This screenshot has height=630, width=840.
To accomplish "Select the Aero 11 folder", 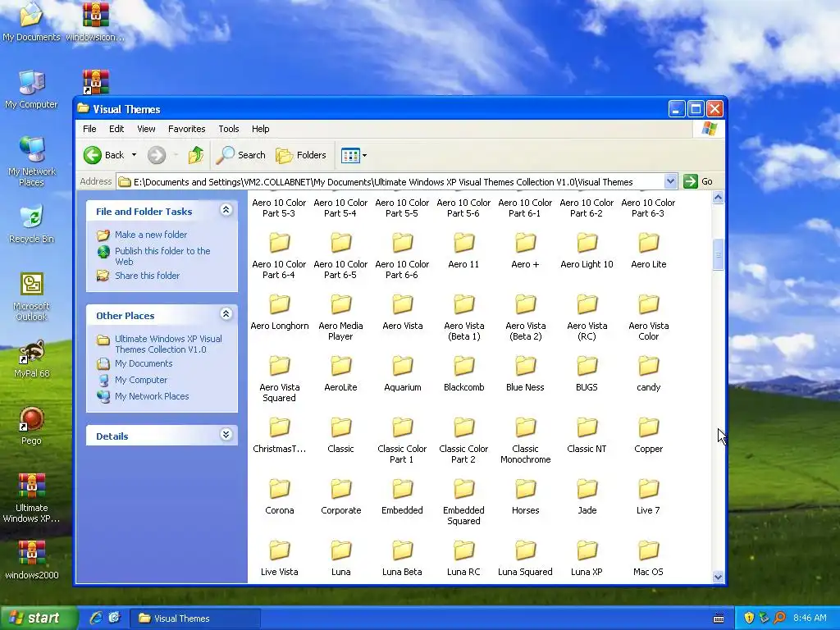I will click(464, 251).
